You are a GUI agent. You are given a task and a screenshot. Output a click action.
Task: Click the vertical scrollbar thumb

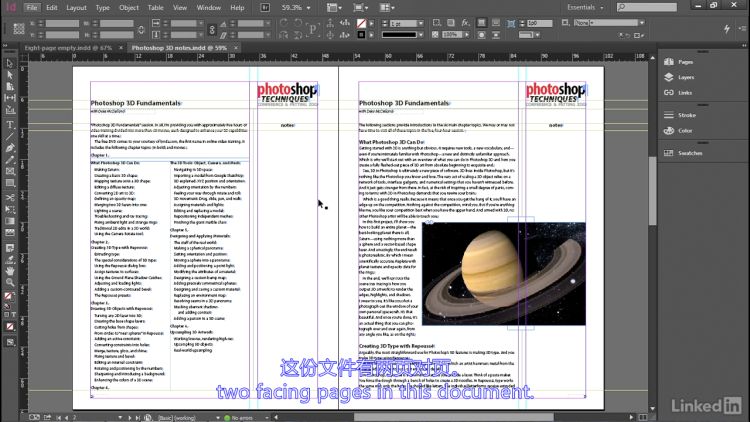click(652, 190)
